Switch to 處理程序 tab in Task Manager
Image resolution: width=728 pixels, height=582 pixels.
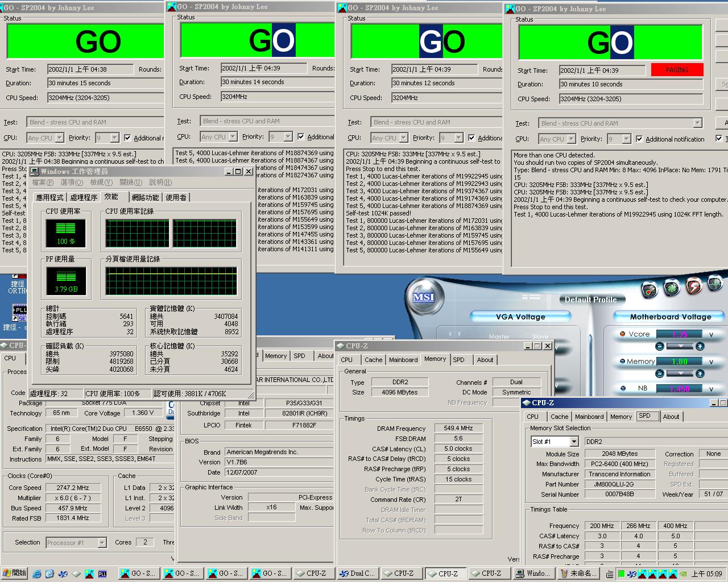coord(84,197)
